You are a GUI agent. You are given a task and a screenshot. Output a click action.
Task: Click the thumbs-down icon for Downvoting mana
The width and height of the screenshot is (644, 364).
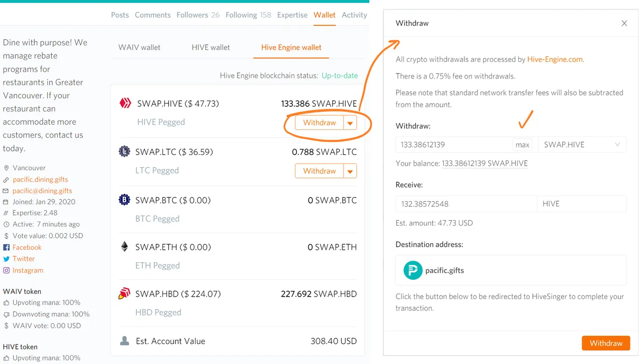click(x=7, y=314)
